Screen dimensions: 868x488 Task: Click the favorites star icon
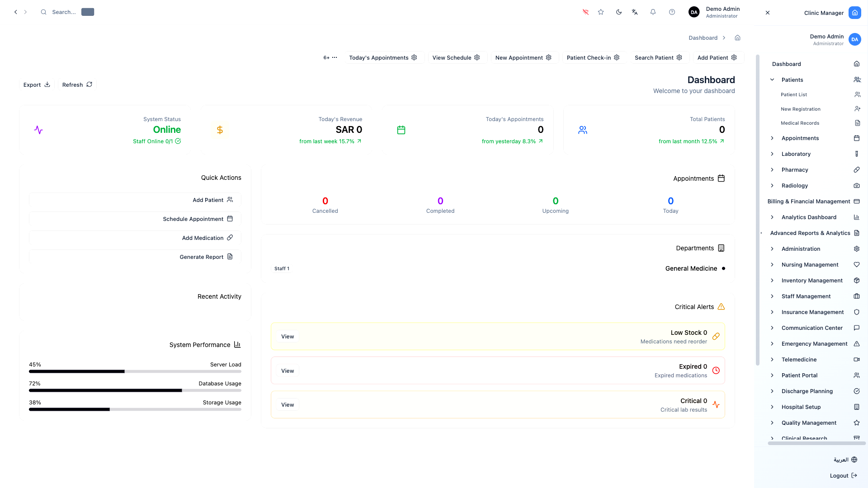click(601, 12)
